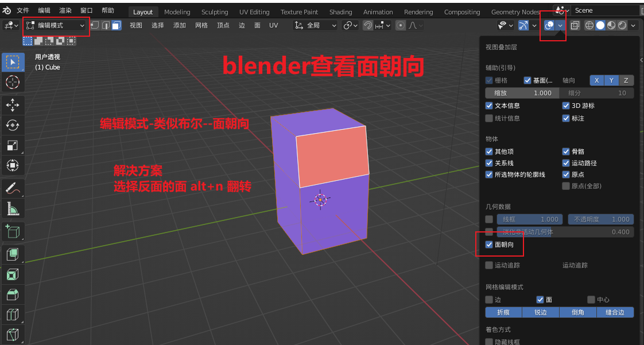The height and width of the screenshot is (345, 644).
Task: Toggle the 折痕 overlay button
Action: [503, 312]
